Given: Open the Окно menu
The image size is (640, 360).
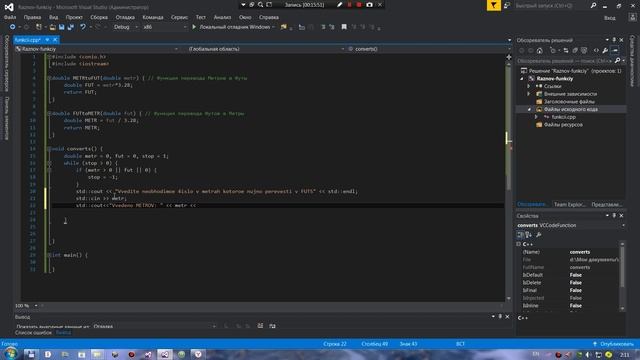Looking at the screenshot, I should pyautogui.click(x=245, y=17).
